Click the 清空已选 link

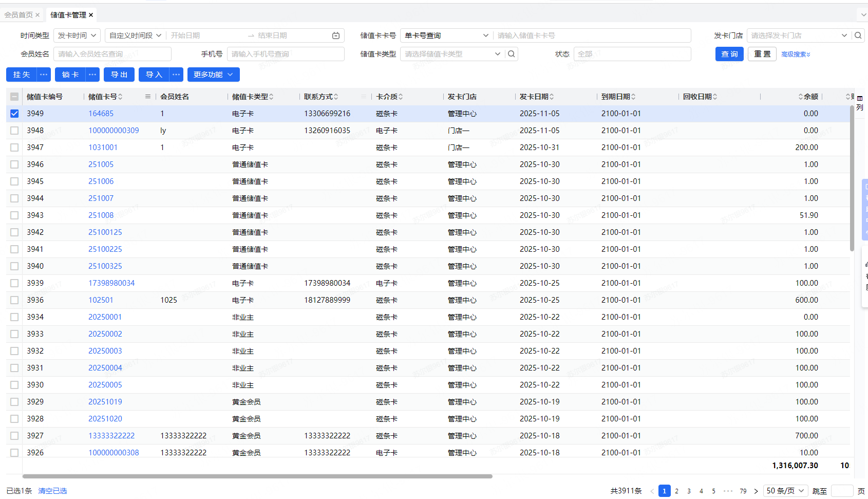click(x=52, y=491)
